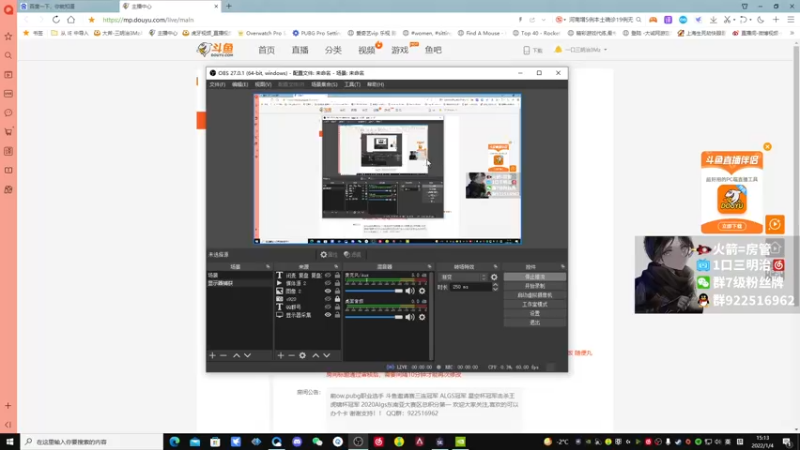Open the OBS 文件 (File) menu
The image size is (800, 450).
point(217,84)
